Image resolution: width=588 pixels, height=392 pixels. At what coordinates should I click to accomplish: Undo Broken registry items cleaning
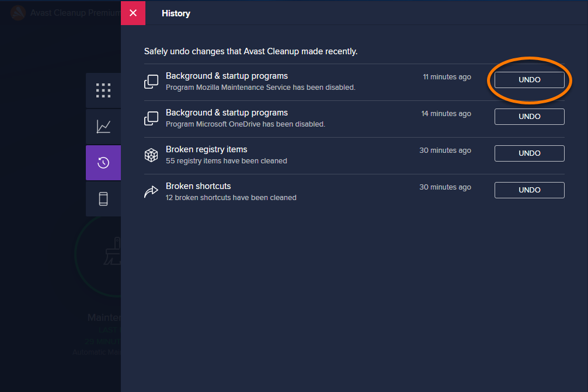point(529,153)
